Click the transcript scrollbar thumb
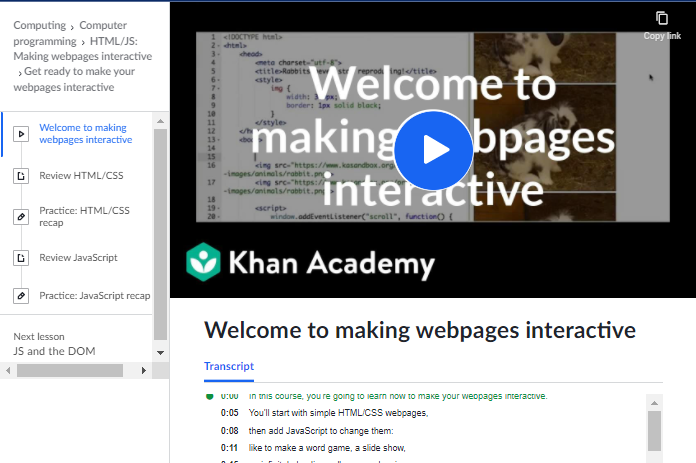 tap(654, 431)
